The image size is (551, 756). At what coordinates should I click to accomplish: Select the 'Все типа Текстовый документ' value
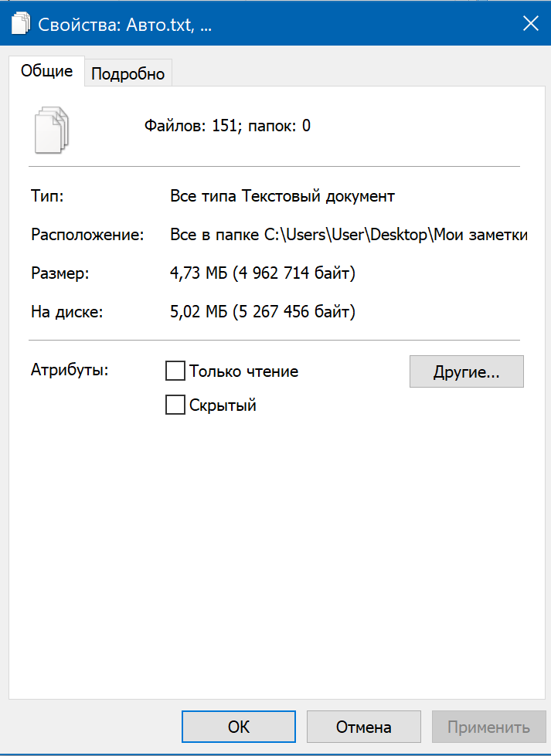coord(282,196)
